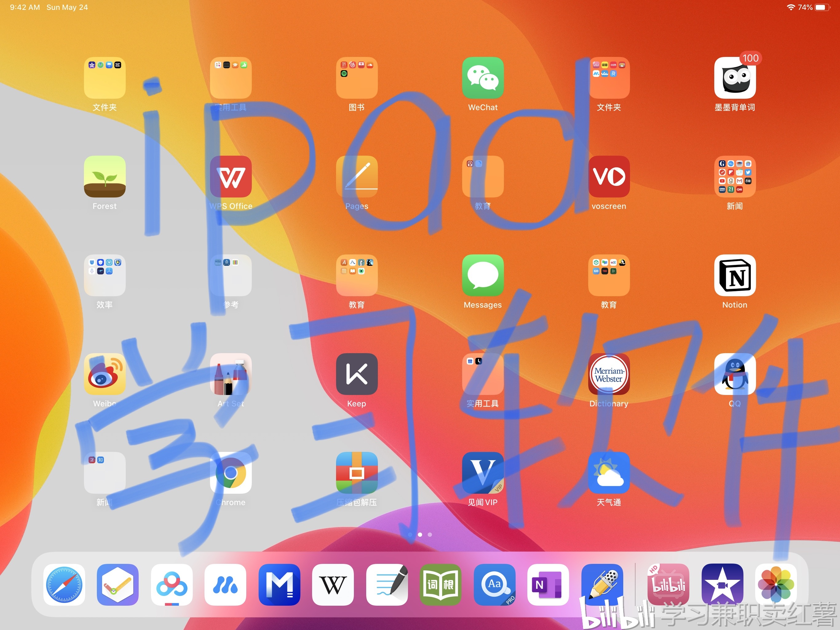
Task: Launch WPS Office
Action: [x=231, y=177]
